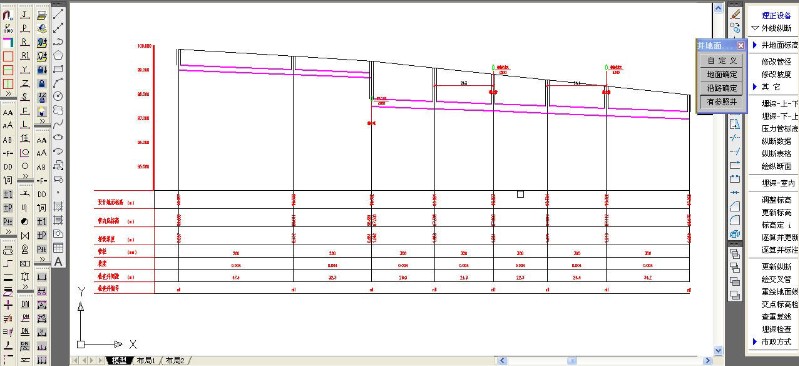Click the Multiline Text 'A' tool
The height and width of the screenshot is (366, 799).
tap(59, 262)
